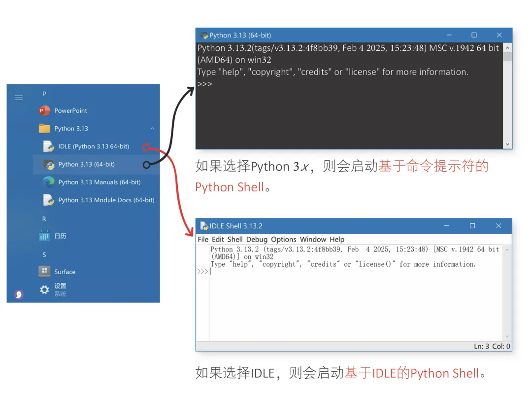This screenshot has width=532, height=393.
Task: Click the Surface label in Start
Action: point(65,272)
